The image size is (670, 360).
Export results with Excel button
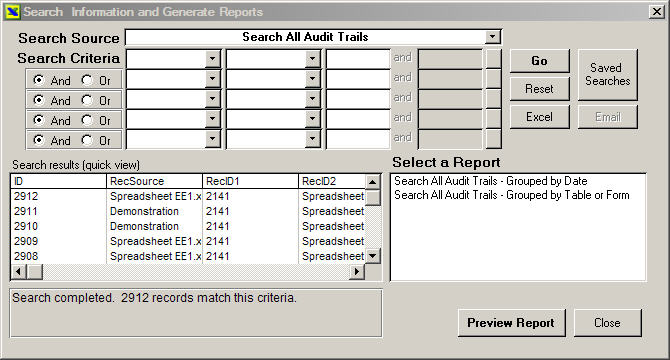539,117
